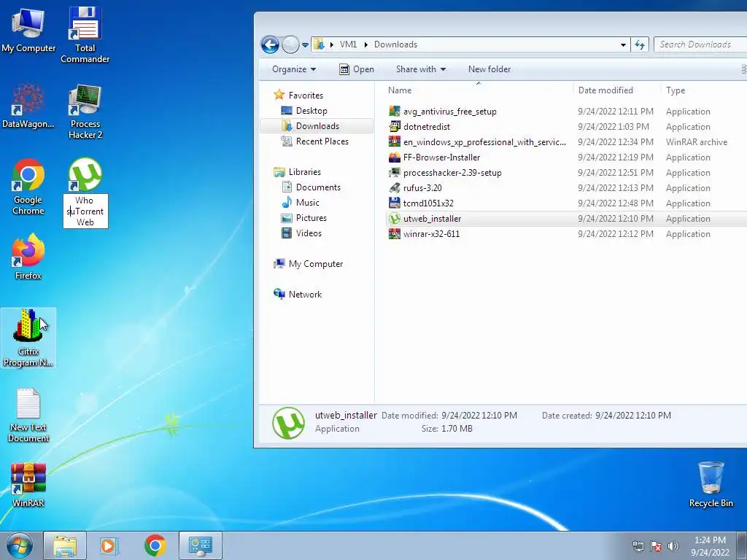Click the 9/24/2022 1:03 PM date cell
Screen dimensions: 747x560
click(613, 127)
